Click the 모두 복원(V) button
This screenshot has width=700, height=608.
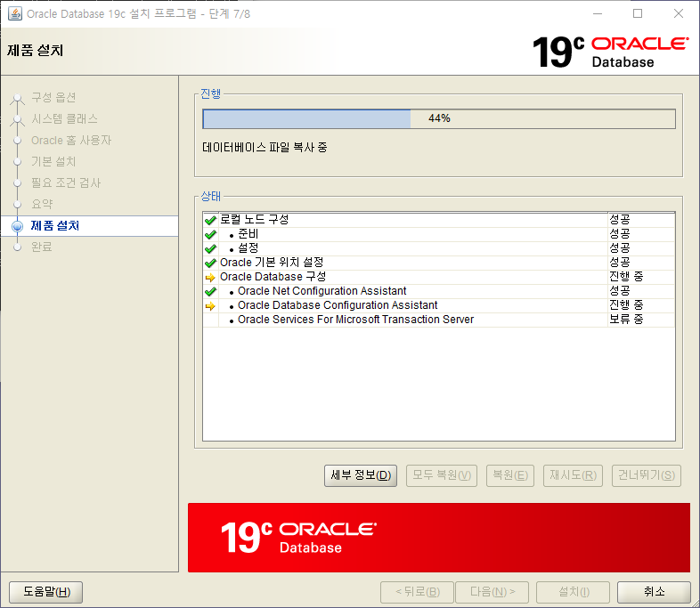point(442,475)
